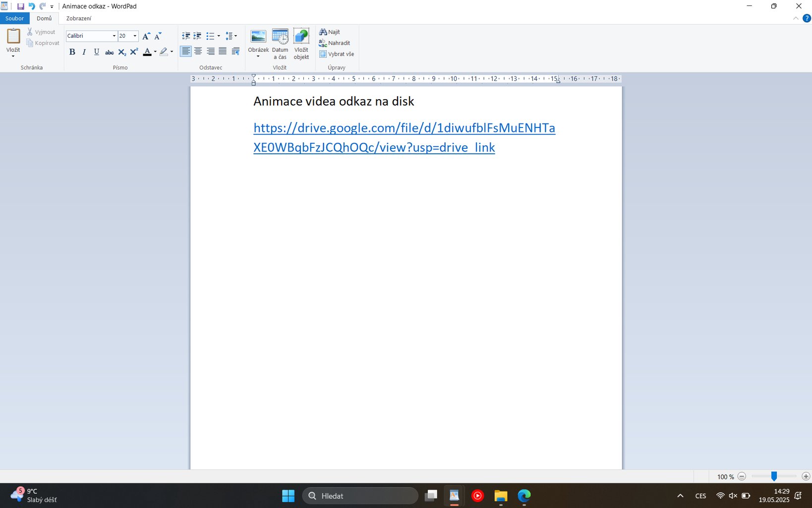Expand the font size dropdown
812x508 pixels.
(135, 36)
